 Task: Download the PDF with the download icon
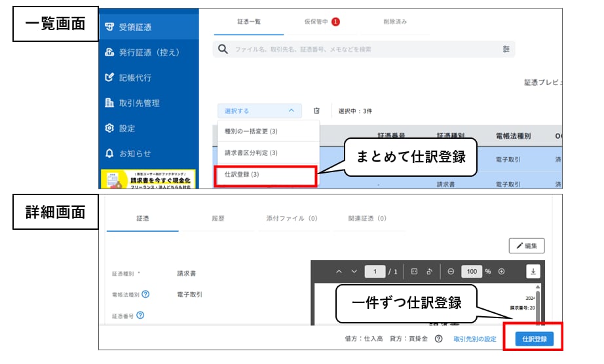tap(533, 271)
